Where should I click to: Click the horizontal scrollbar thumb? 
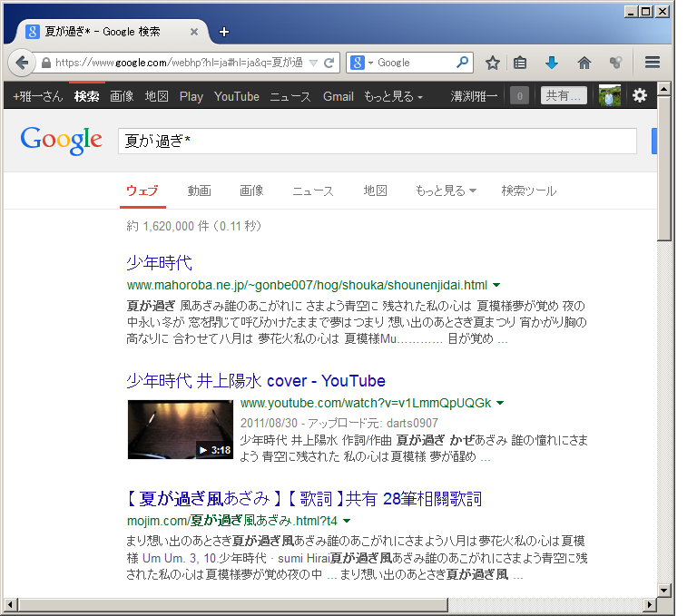(233, 604)
